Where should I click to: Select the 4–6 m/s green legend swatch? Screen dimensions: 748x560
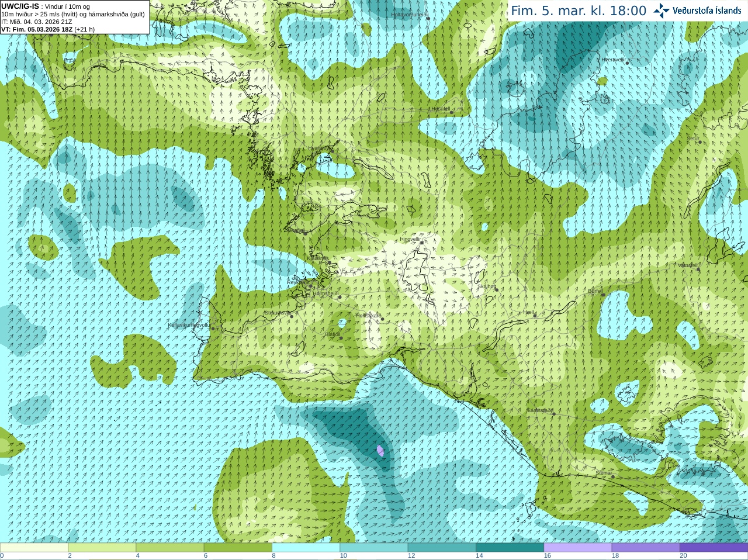click(170, 548)
